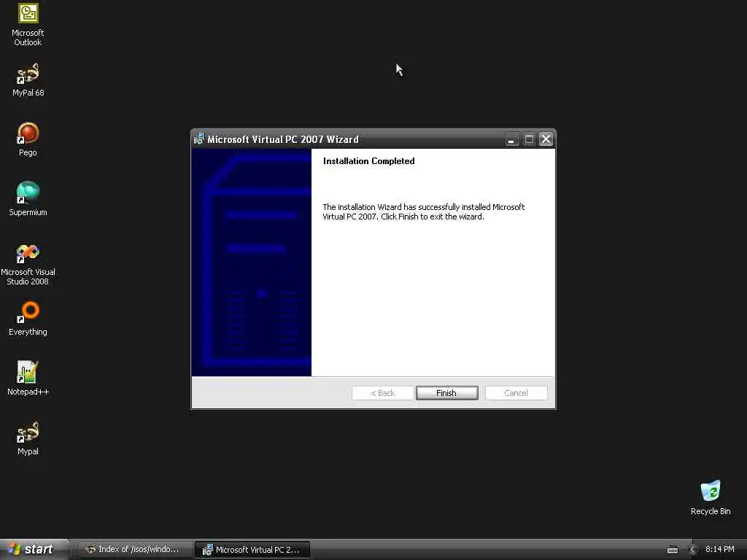Select the Recycle Bin icon
Screen dimensions: 747x560
click(711, 498)
